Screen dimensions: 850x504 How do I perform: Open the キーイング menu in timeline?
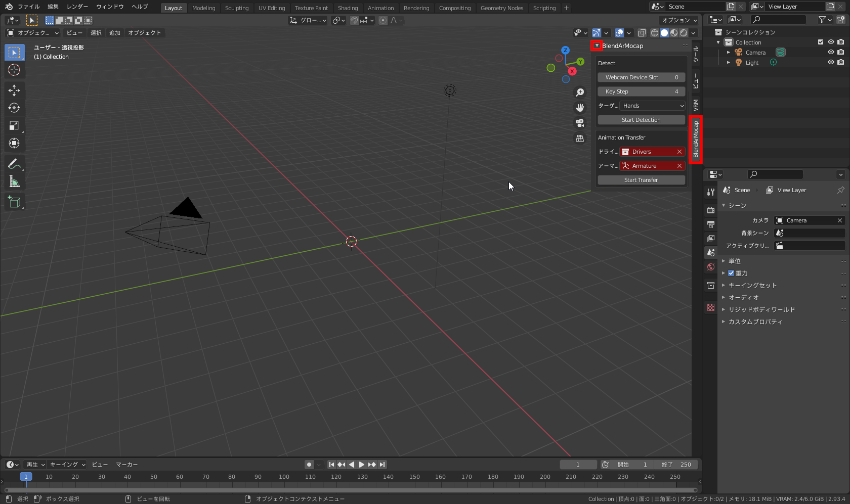(x=67, y=465)
